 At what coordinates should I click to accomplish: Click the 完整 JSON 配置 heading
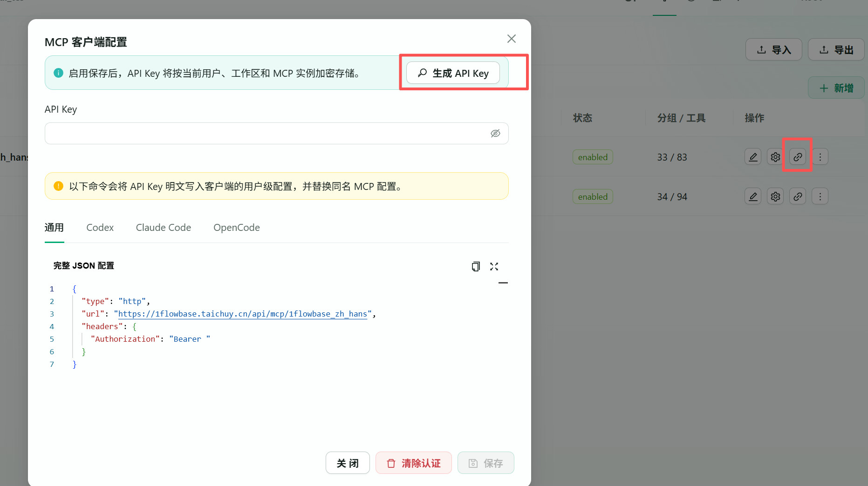coord(84,266)
